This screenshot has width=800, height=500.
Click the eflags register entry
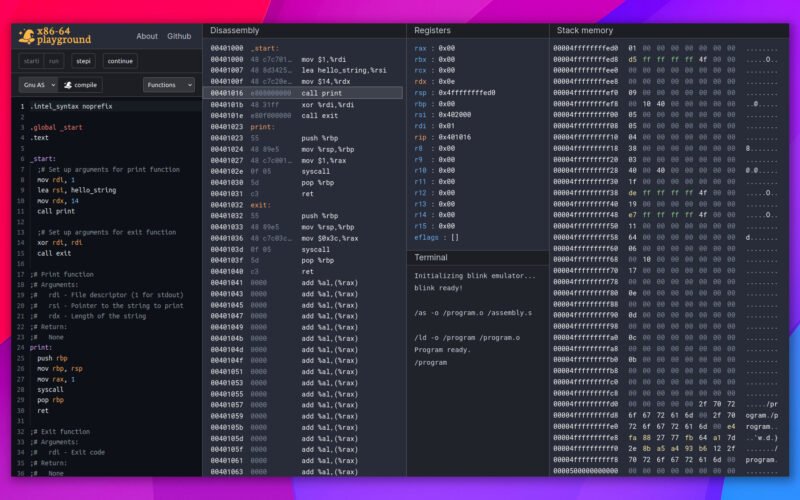point(436,237)
